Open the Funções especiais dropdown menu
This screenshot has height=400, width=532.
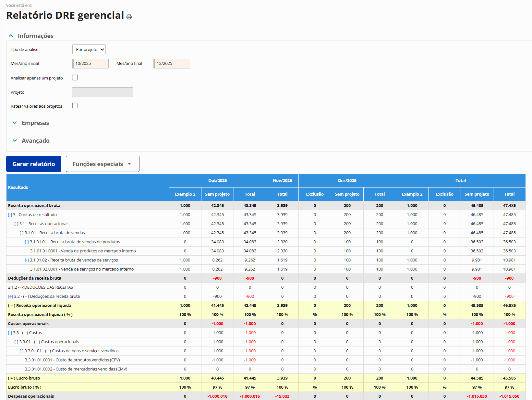[x=103, y=164]
